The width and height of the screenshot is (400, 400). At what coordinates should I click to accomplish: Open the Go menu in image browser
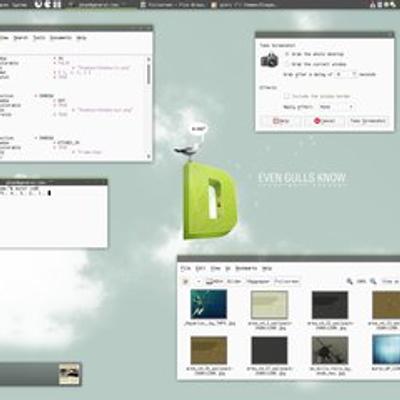tap(228, 268)
